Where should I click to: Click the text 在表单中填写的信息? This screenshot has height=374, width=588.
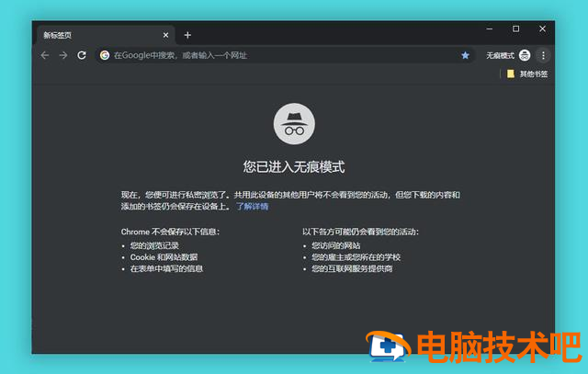pyautogui.click(x=166, y=268)
